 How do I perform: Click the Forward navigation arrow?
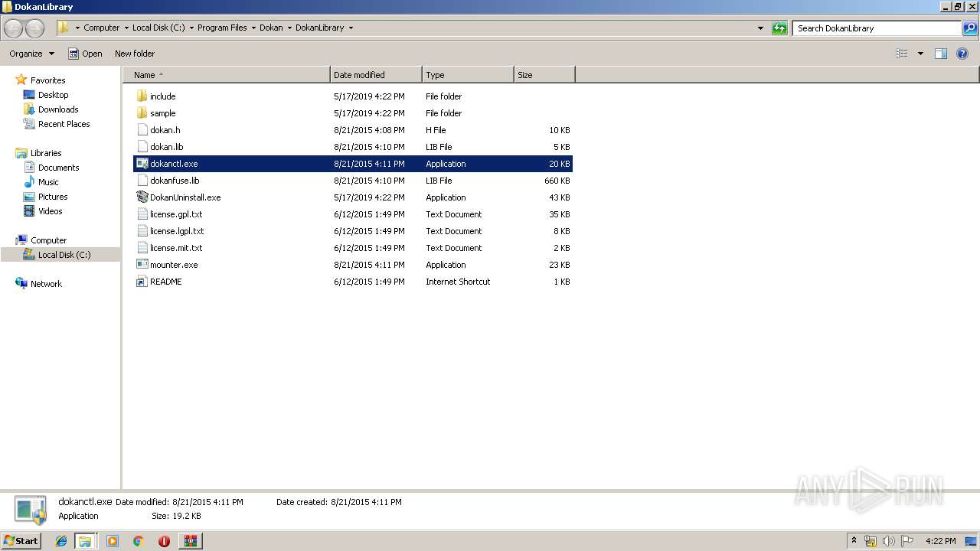click(x=35, y=28)
